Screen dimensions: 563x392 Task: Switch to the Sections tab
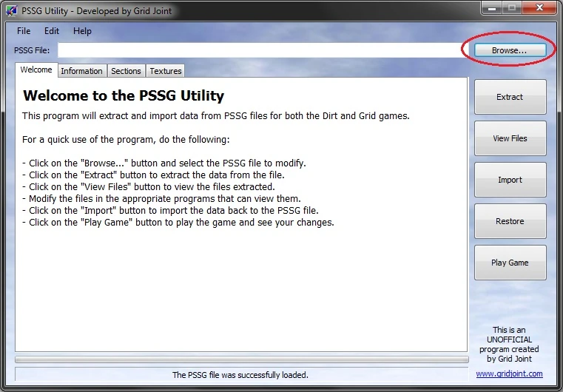point(126,71)
